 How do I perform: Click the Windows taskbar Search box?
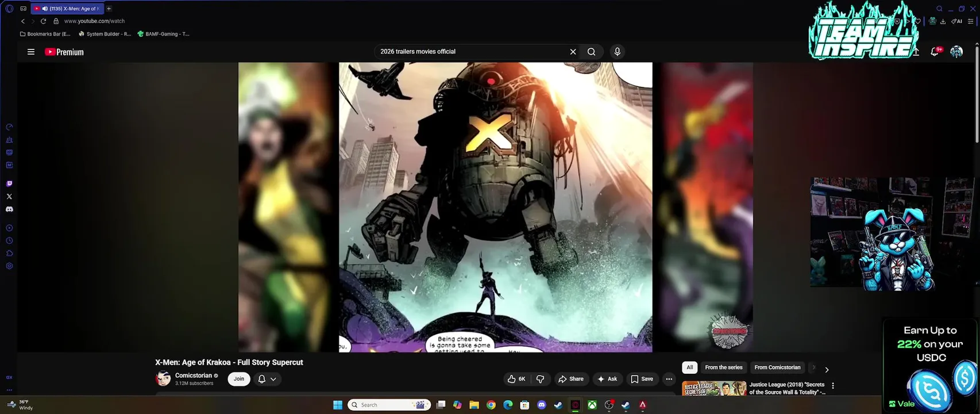[390, 405]
